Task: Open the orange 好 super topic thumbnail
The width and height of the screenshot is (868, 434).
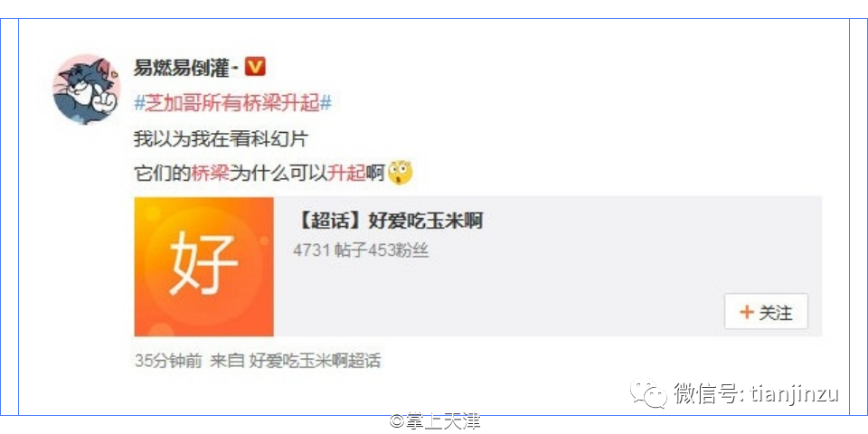Action: click(x=203, y=266)
